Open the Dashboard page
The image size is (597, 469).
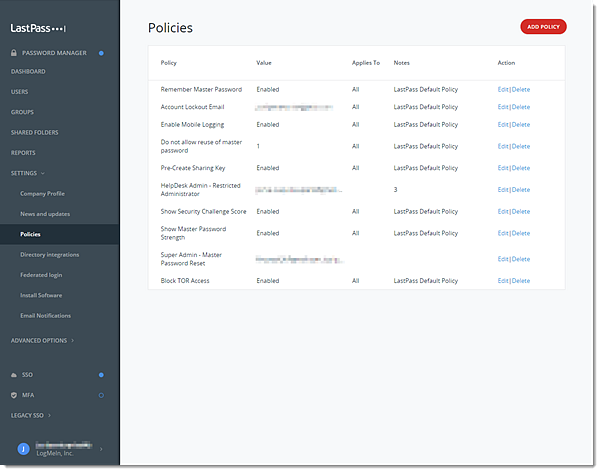coord(28,72)
